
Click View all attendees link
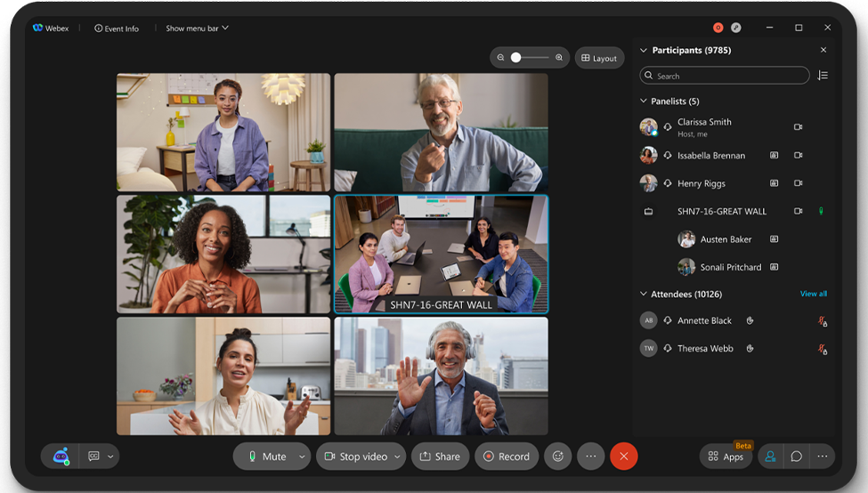tap(813, 294)
